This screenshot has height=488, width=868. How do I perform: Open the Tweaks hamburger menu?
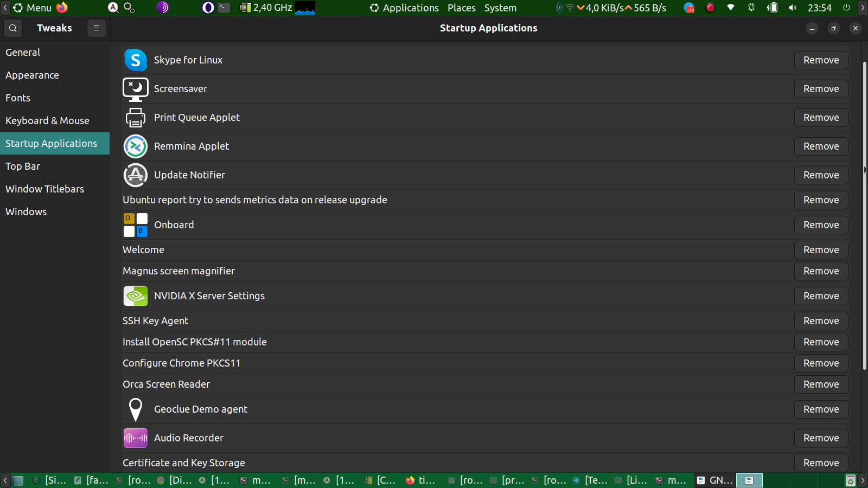tap(97, 28)
